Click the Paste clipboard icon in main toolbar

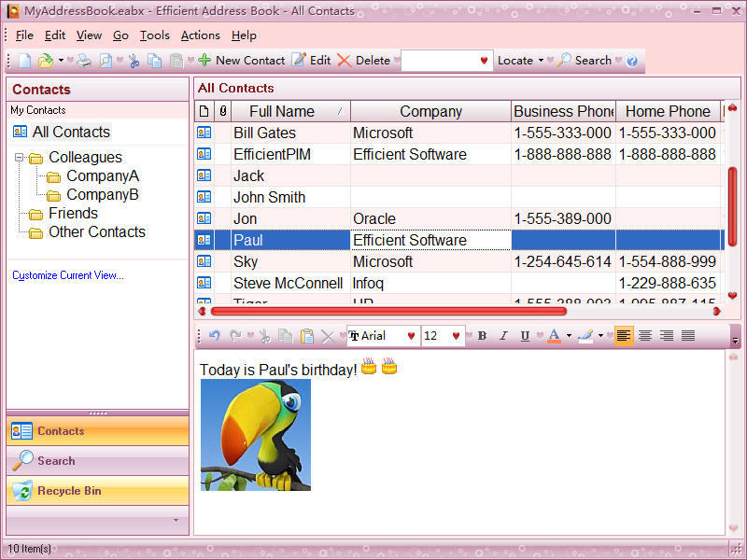pos(176,61)
